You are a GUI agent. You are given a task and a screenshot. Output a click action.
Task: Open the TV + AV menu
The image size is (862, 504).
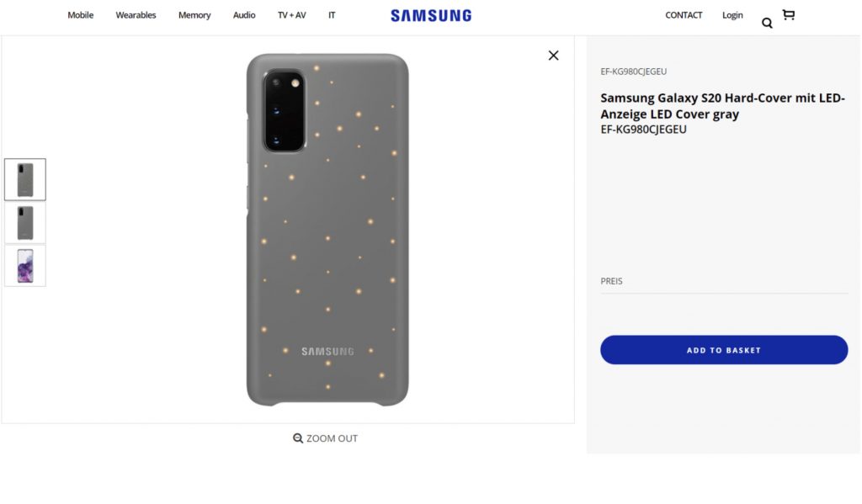tap(292, 15)
